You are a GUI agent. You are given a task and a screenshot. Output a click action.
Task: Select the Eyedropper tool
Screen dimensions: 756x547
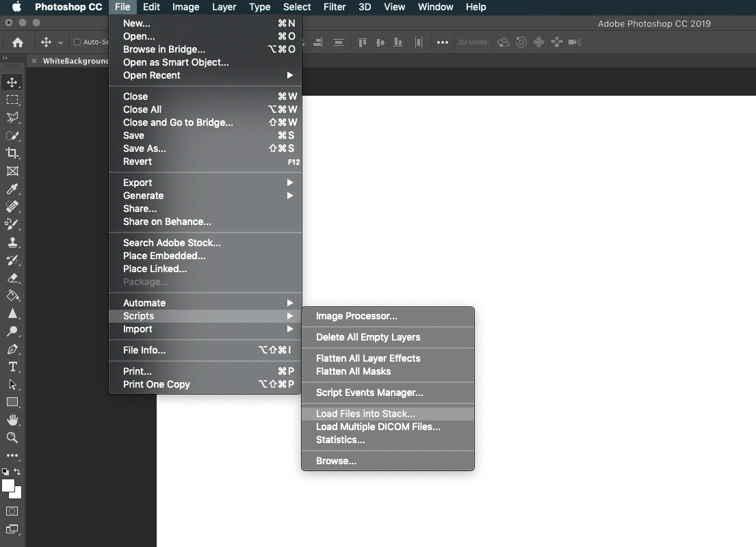(12, 189)
